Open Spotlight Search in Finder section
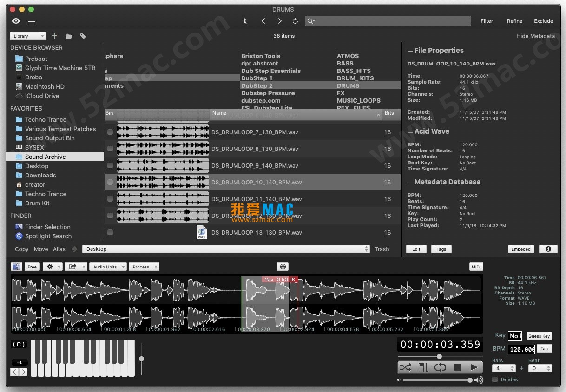 [48, 236]
